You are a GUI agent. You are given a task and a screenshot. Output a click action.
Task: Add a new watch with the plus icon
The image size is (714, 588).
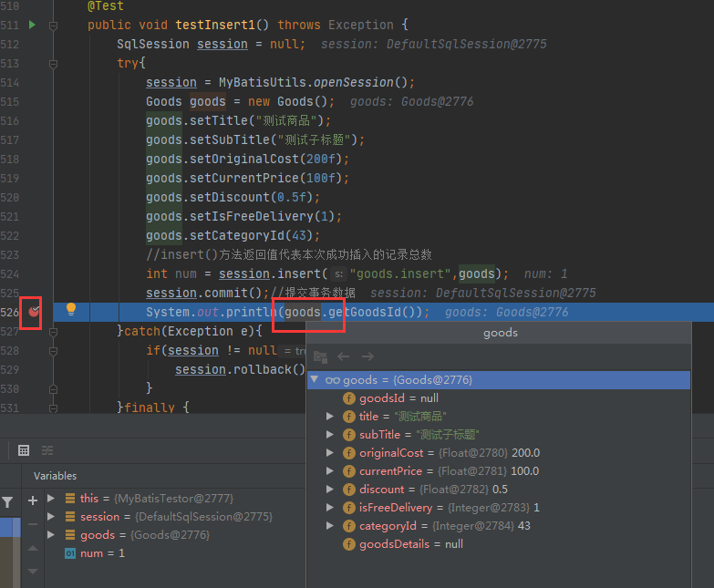33,500
